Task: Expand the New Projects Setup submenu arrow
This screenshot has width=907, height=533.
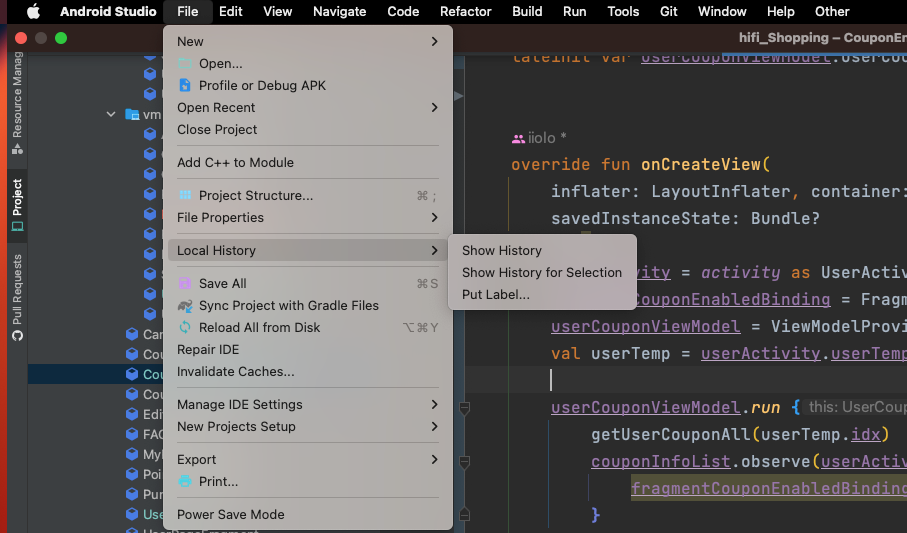Action: click(x=434, y=427)
